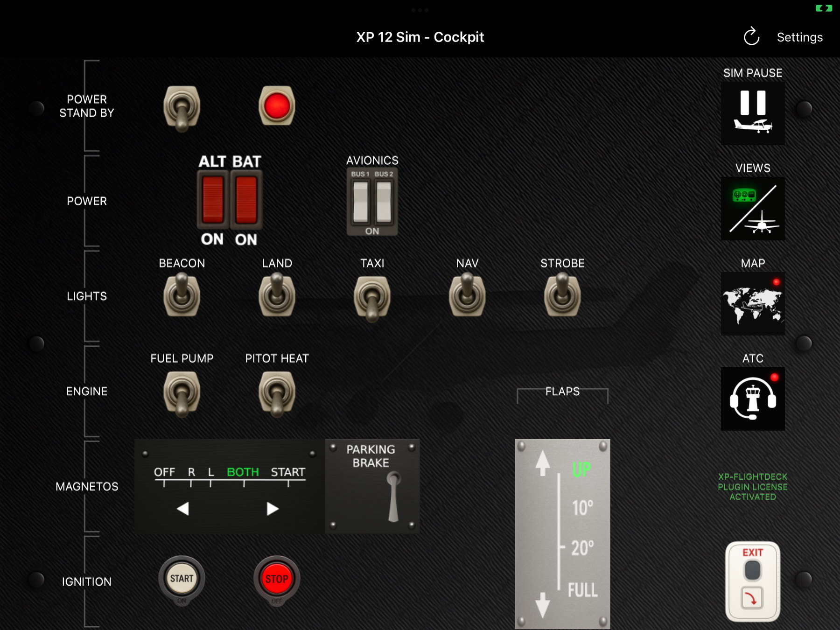Select the R magneto position
The height and width of the screenshot is (630, 840).
[x=191, y=472]
